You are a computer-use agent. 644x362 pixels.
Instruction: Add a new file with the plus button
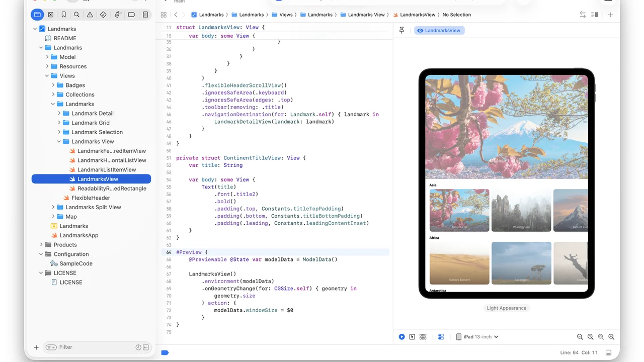tap(36, 347)
